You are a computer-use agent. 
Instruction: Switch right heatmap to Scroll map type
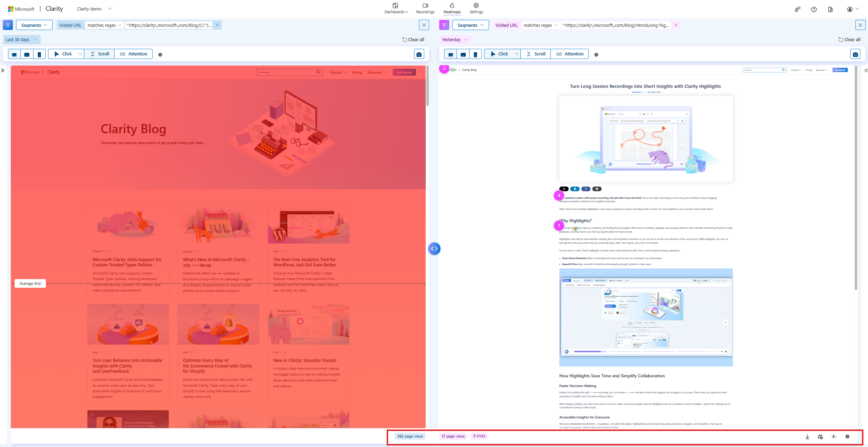click(536, 54)
